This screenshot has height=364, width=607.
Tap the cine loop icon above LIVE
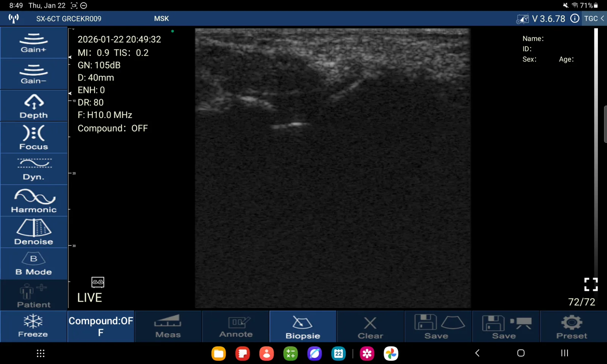tap(98, 282)
